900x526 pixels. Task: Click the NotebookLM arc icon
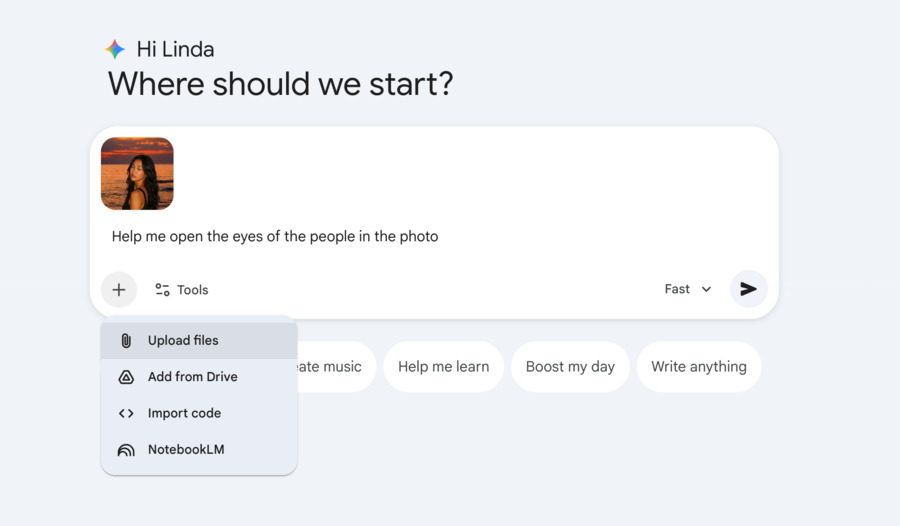126,450
